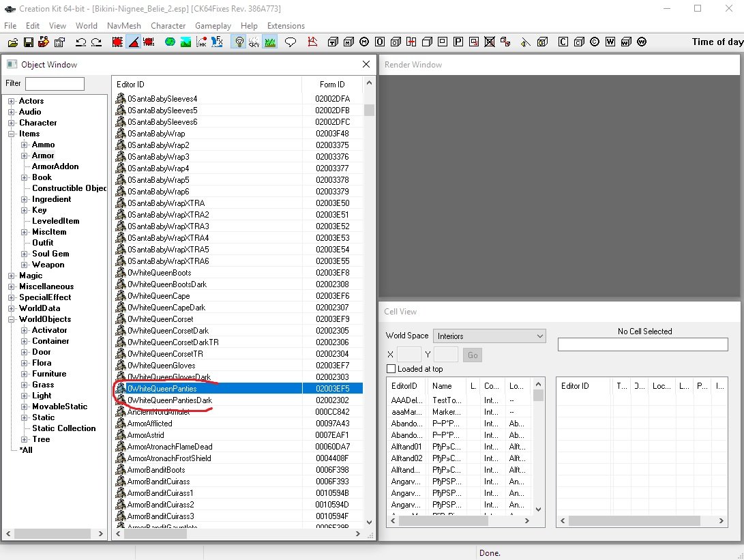The height and width of the screenshot is (560, 744).
Task: Expand the Magic tree category
Action: (12, 276)
